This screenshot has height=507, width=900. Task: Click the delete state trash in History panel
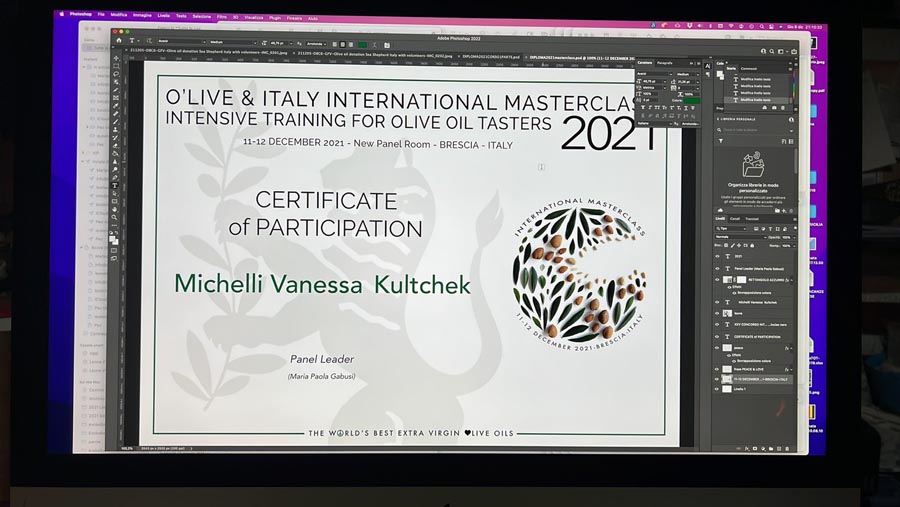(x=783, y=108)
